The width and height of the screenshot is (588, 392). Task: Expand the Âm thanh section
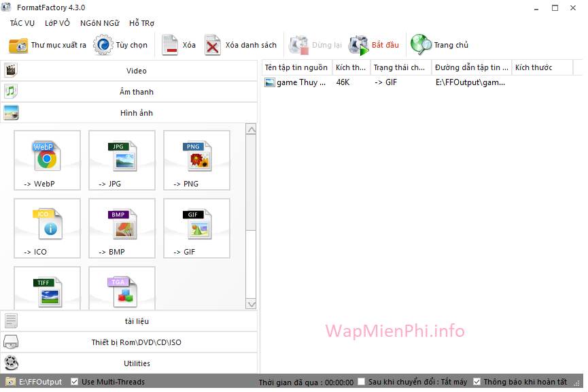pos(129,92)
